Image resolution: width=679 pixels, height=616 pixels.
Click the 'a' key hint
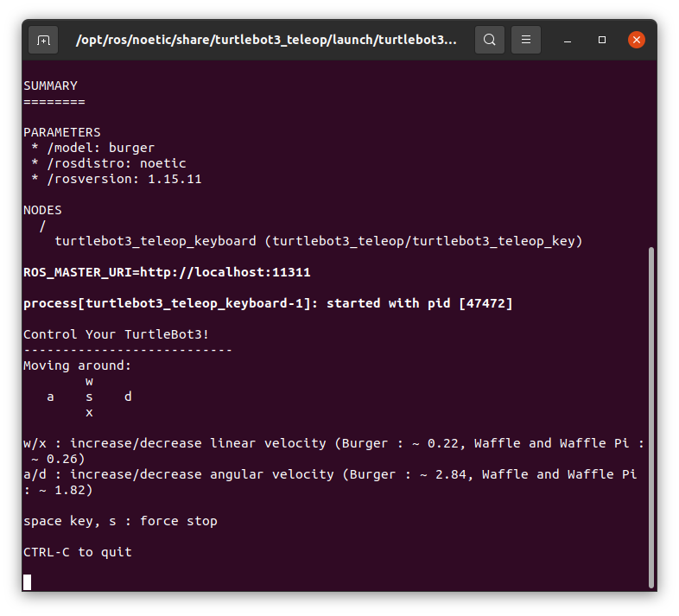pyautogui.click(x=50, y=397)
